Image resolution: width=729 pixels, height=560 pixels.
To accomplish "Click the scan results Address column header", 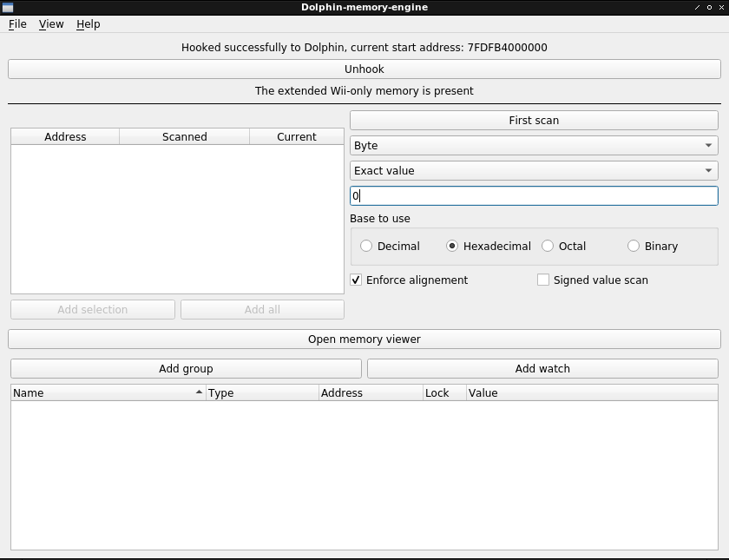I will coord(65,137).
